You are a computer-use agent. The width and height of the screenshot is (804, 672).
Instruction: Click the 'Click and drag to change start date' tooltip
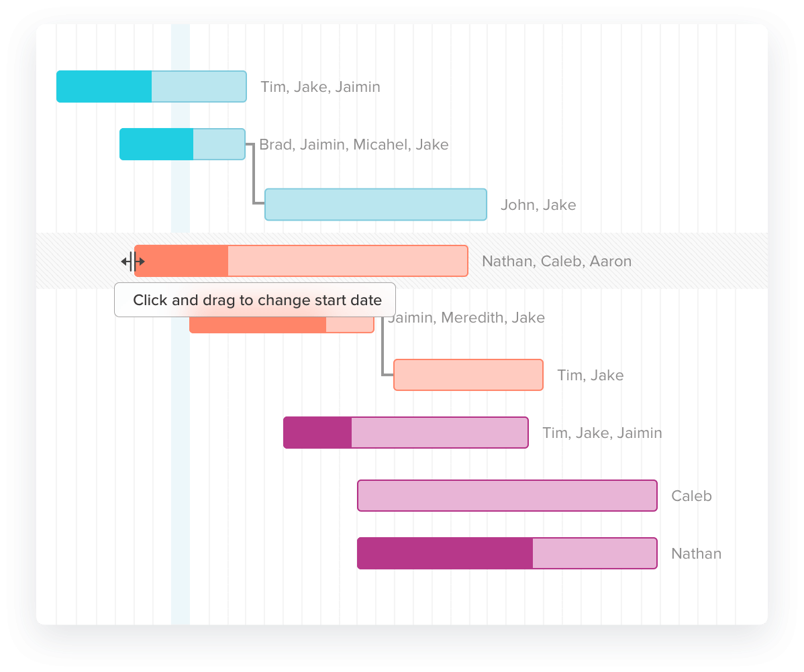pos(255,300)
